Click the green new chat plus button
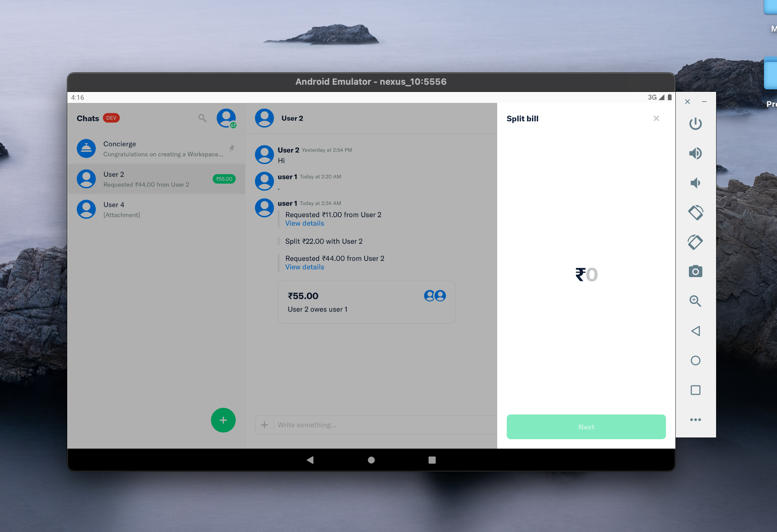The height and width of the screenshot is (532, 777). 223,420
